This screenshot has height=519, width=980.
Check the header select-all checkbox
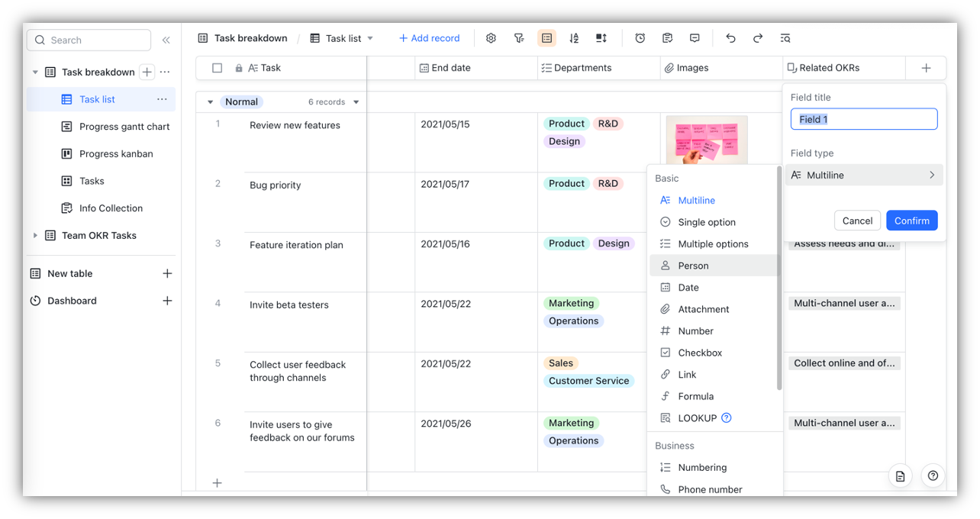pyautogui.click(x=218, y=68)
